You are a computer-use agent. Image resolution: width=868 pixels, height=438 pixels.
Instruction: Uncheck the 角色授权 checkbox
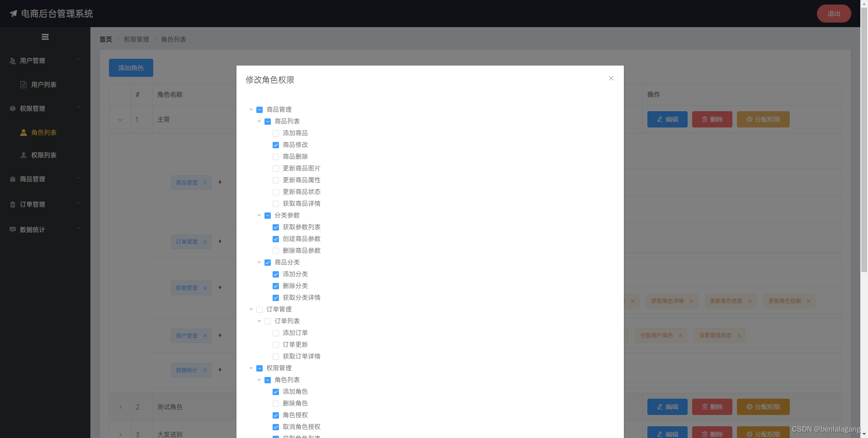coord(276,415)
